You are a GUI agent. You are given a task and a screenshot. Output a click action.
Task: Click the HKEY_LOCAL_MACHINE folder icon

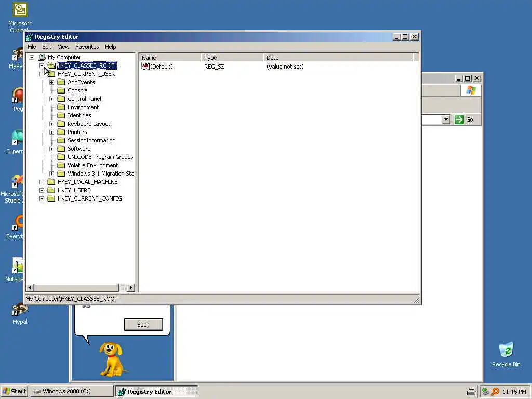(x=51, y=182)
